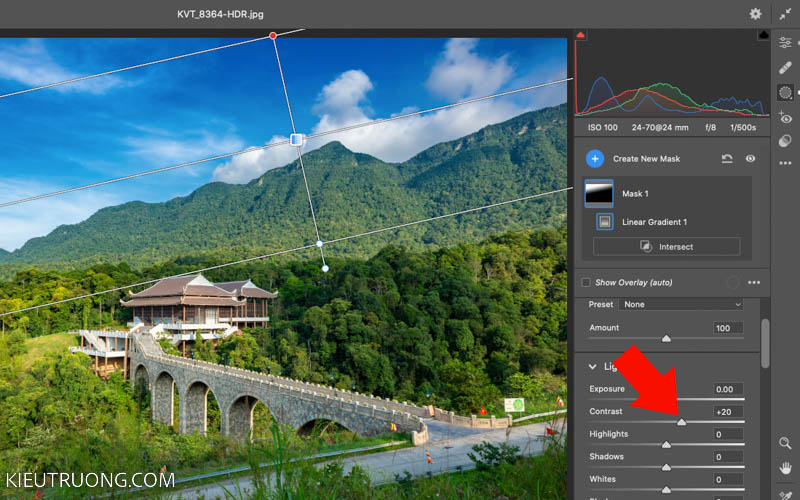Click the red gradient start handle
This screenshot has height=500, width=800.
point(273,36)
